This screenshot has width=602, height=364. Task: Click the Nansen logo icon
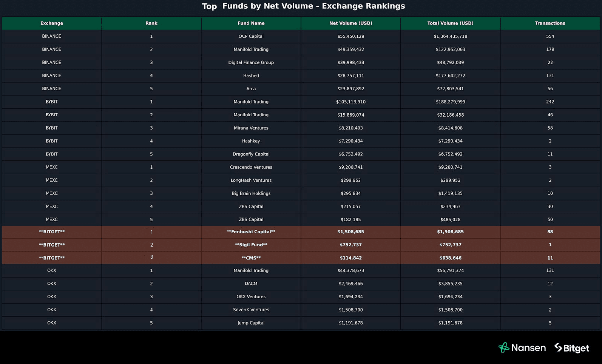pos(504,348)
